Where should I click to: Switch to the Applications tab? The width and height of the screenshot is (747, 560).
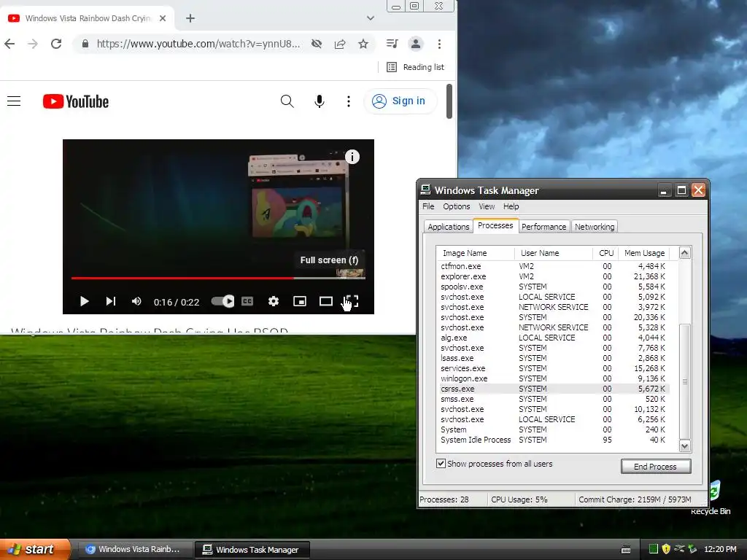(x=449, y=227)
